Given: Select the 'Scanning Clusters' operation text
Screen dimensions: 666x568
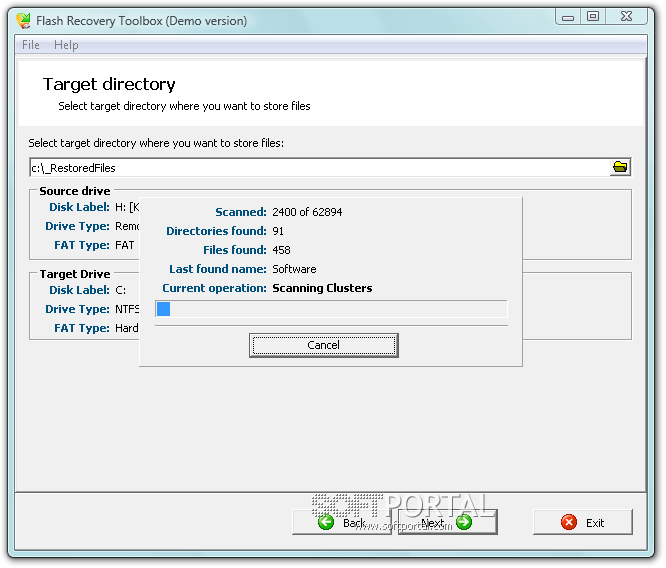Looking at the screenshot, I should pos(322,288).
